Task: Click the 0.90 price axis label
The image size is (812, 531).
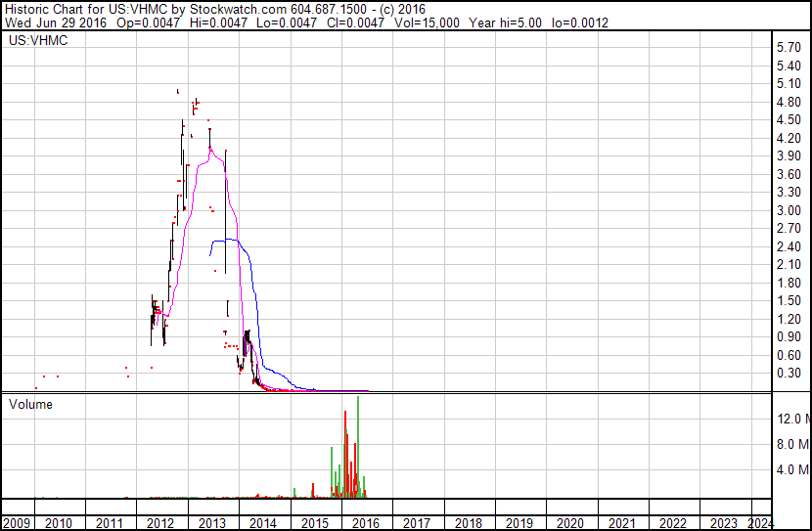Action: click(789, 337)
